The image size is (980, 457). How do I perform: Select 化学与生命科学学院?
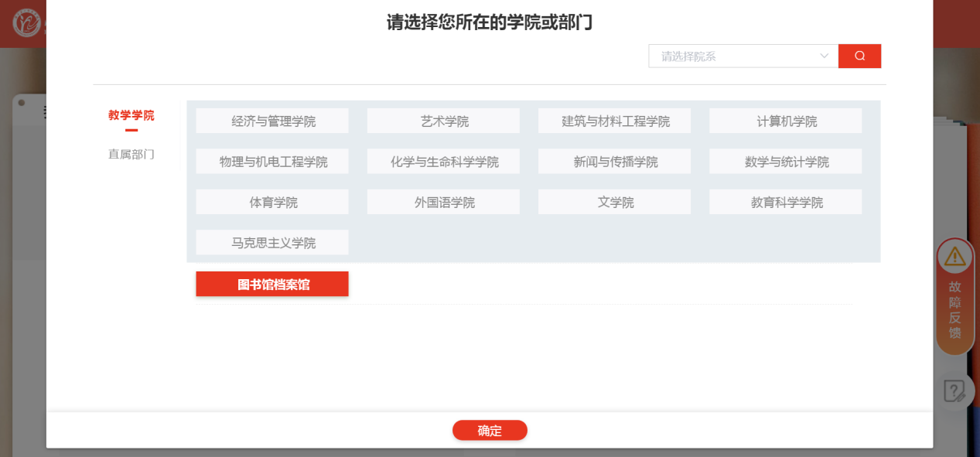(x=443, y=161)
